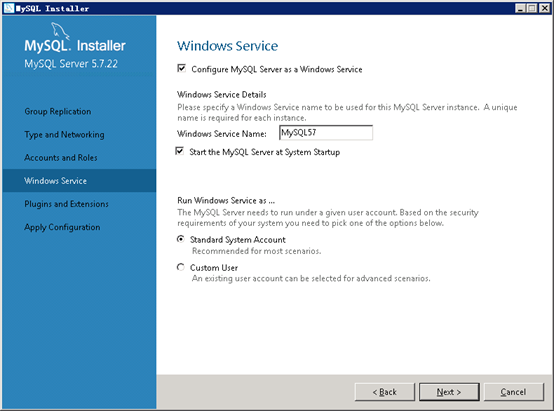Minimize the MySQL Installer window
The width and height of the screenshot is (554, 411).
tap(520, 8)
